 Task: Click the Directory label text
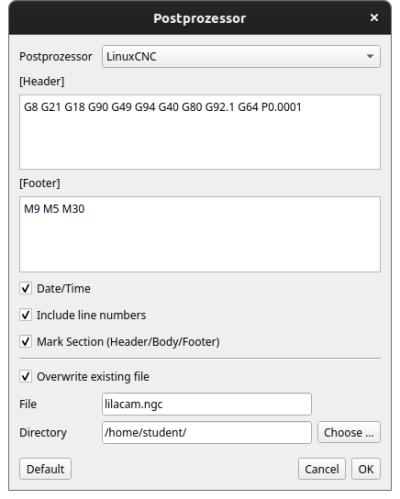click(43, 433)
